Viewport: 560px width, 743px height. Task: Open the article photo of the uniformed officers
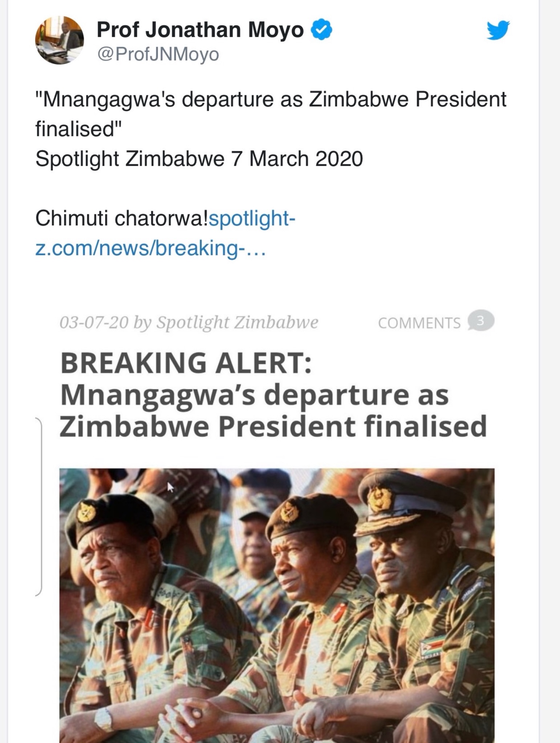point(277,605)
